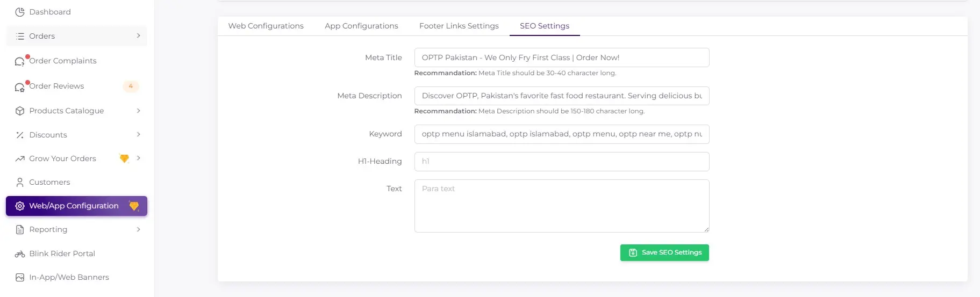
Task: Click the Reporting document icon
Action: click(20, 229)
